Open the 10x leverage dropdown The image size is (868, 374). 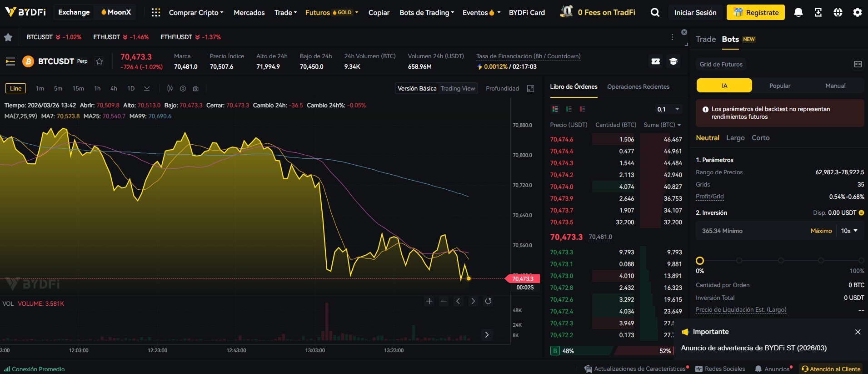pyautogui.click(x=849, y=231)
